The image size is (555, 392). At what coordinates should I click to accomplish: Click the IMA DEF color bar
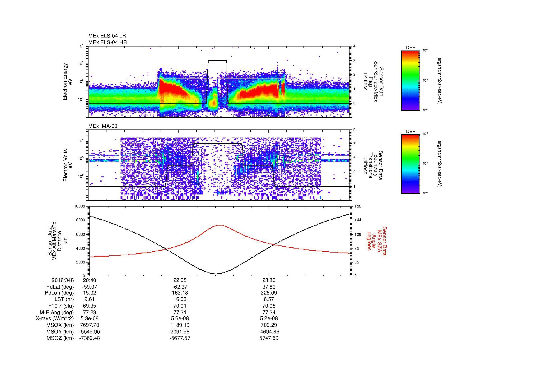[410, 164]
